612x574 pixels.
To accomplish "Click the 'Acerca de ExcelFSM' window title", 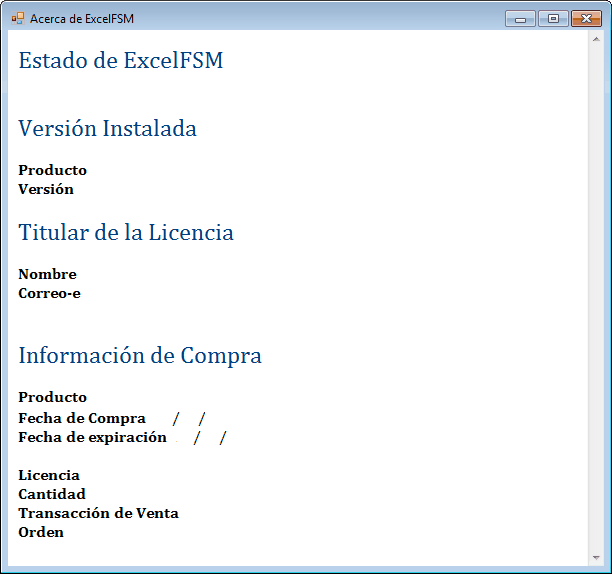I will click(x=82, y=19).
